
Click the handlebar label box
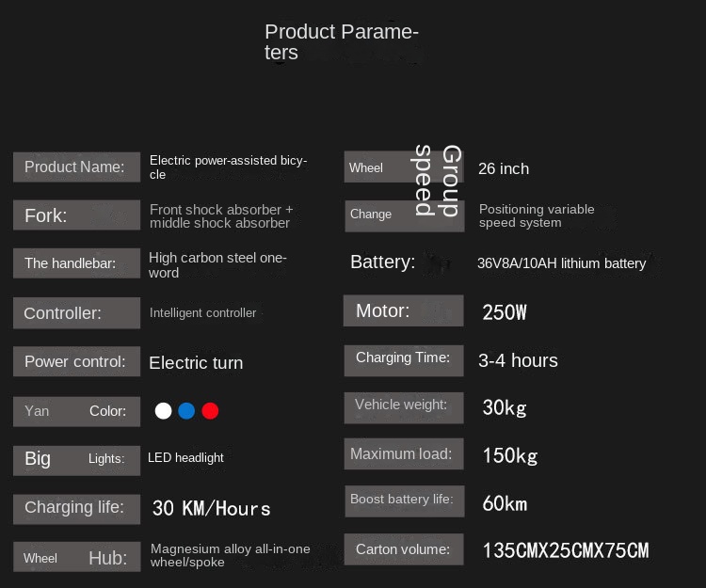click(x=76, y=263)
